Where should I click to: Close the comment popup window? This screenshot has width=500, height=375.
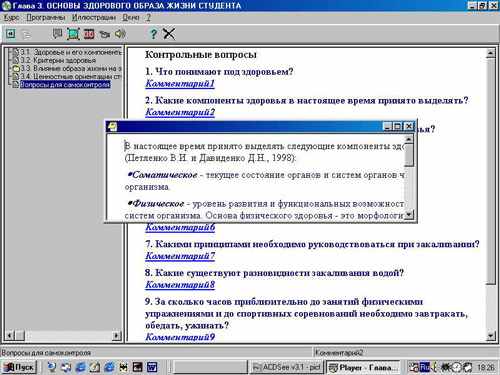[x=409, y=126]
